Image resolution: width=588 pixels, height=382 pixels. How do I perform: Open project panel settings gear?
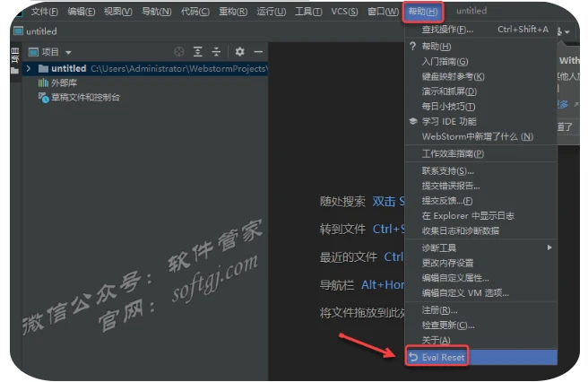239,52
